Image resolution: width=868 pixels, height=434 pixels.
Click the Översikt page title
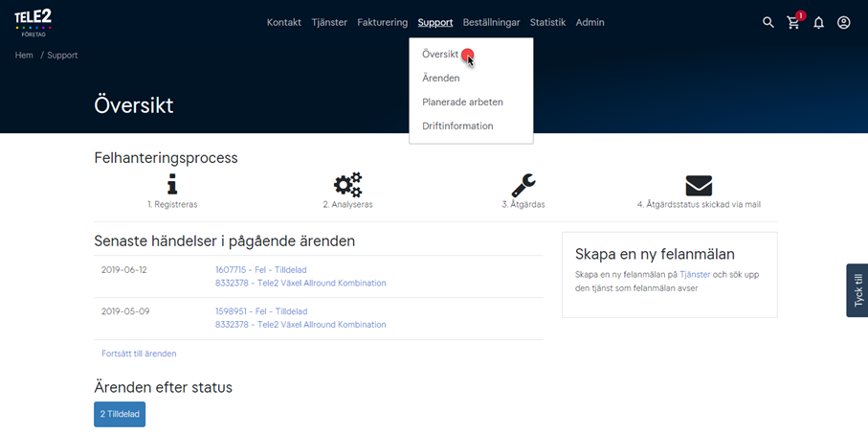point(134,104)
